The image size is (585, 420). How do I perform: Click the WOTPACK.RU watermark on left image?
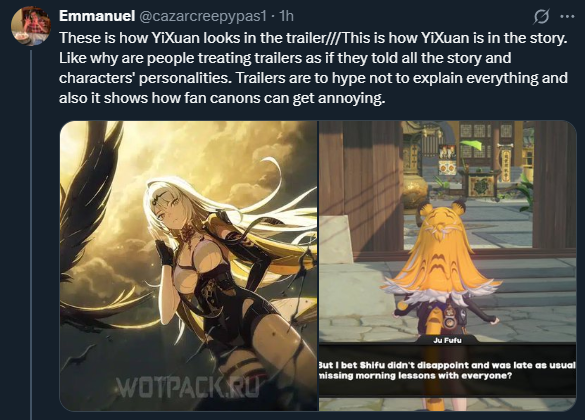[x=188, y=387]
